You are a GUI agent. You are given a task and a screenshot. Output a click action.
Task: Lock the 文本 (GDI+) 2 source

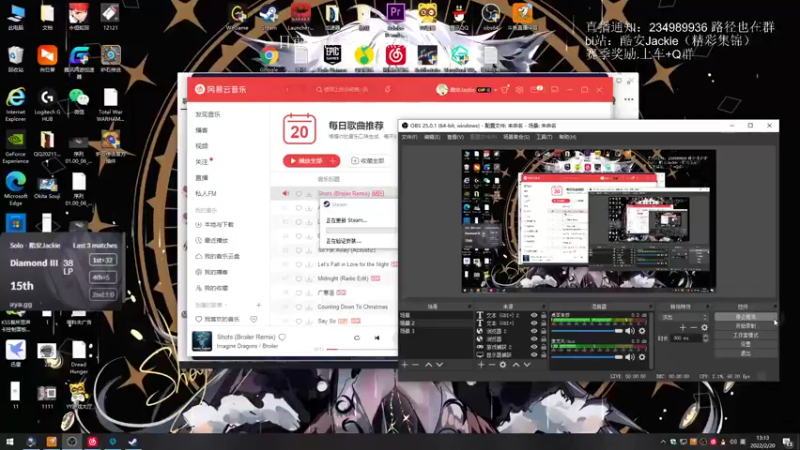click(x=543, y=315)
